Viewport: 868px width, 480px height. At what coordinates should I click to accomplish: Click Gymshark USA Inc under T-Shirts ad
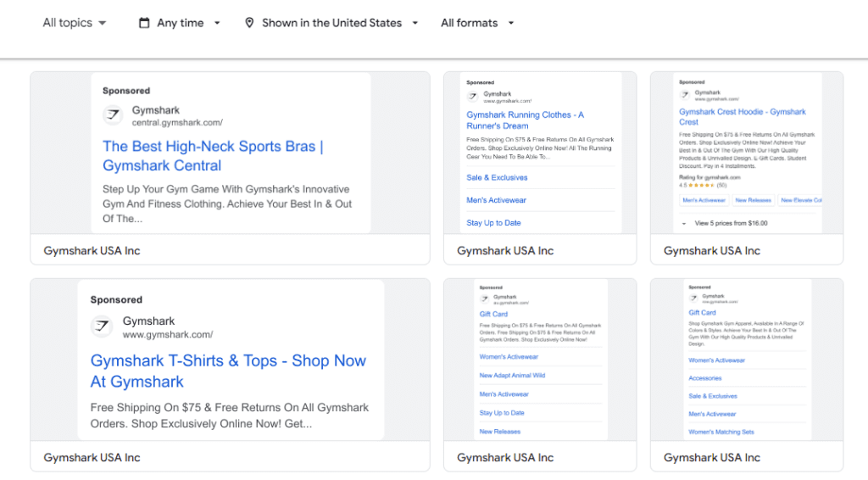(x=92, y=458)
